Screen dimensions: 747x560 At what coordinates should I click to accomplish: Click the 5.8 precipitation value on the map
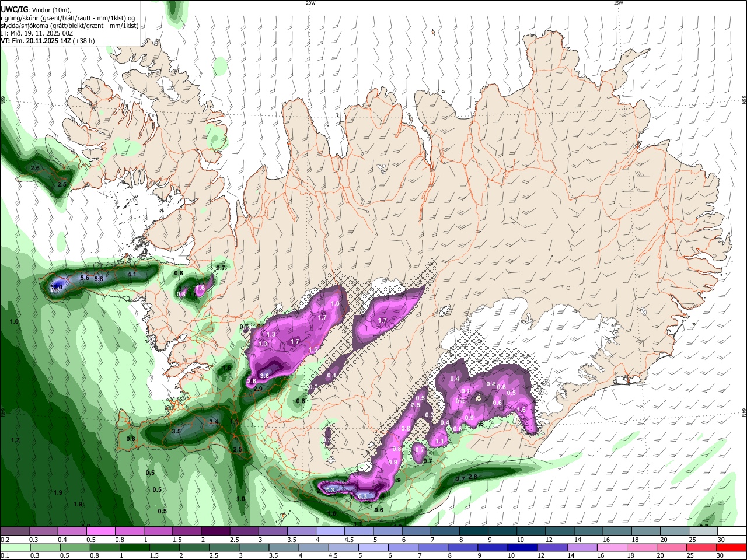click(x=99, y=279)
